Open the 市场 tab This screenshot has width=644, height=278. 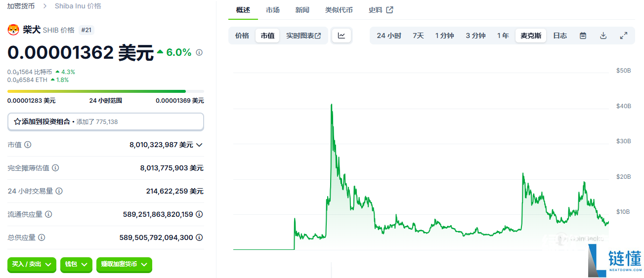tap(272, 10)
